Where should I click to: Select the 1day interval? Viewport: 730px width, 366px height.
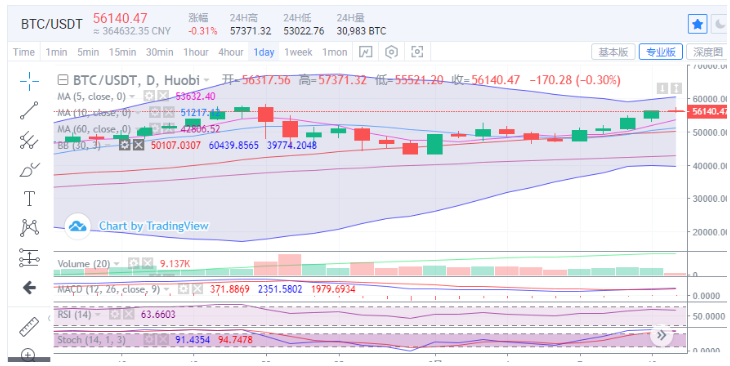coord(264,52)
